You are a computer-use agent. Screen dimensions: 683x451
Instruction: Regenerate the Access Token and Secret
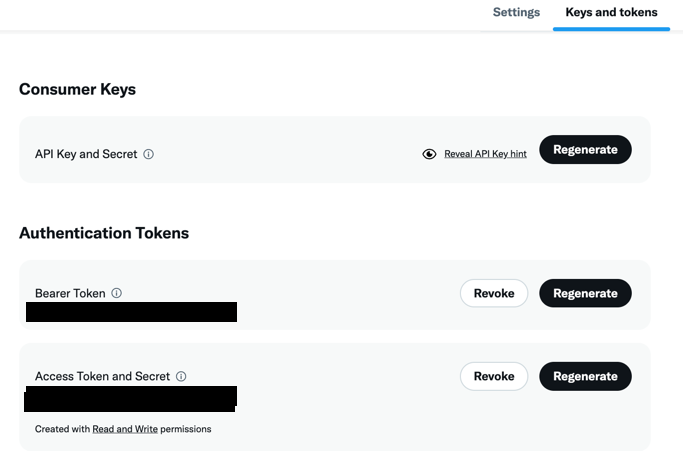point(585,376)
